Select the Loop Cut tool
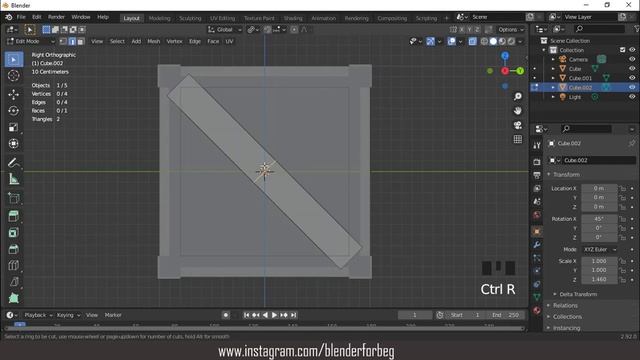Image resolution: width=640 pixels, height=360 pixels. click(x=14, y=265)
